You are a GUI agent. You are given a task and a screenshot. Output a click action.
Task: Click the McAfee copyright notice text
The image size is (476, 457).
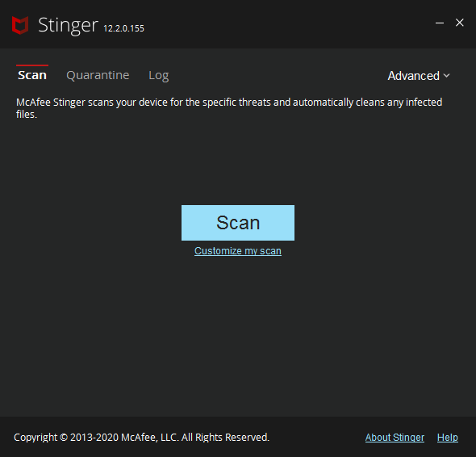point(141,438)
